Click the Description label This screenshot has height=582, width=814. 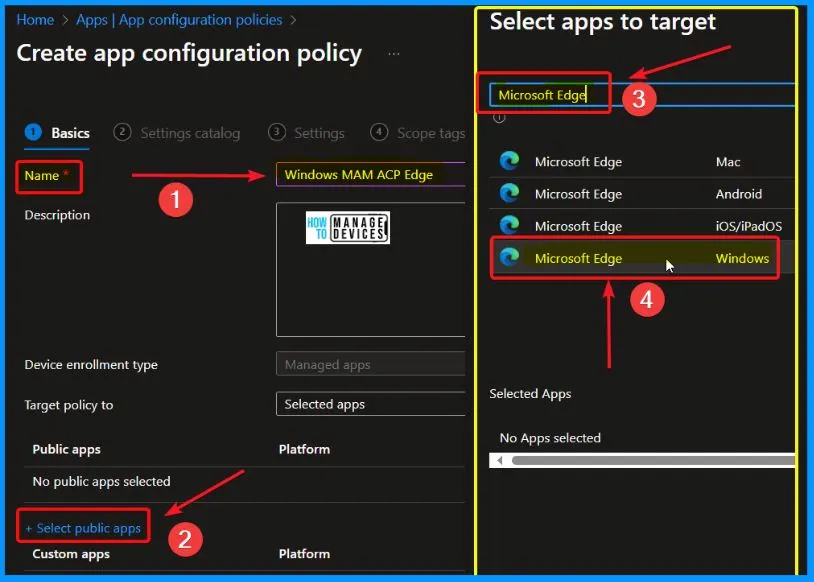coord(57,215)
